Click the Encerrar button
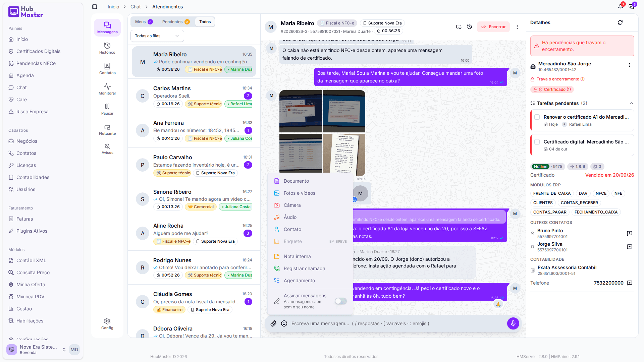Screen dimensions: 644x362 [x=493, y=27]
